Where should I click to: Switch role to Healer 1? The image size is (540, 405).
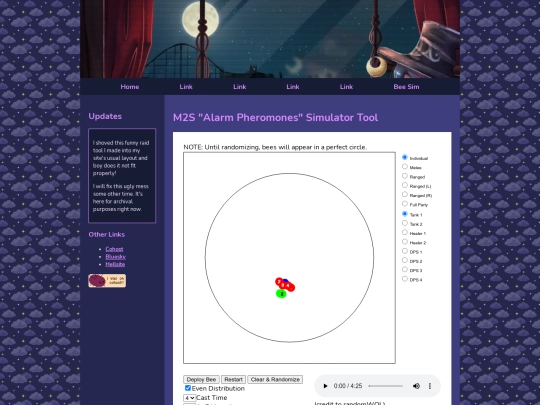[x=405, y=232]
